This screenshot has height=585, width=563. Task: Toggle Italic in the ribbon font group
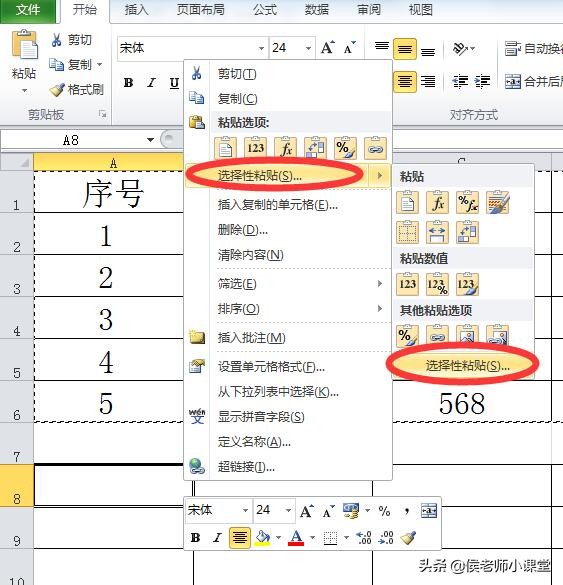point(151,82)
